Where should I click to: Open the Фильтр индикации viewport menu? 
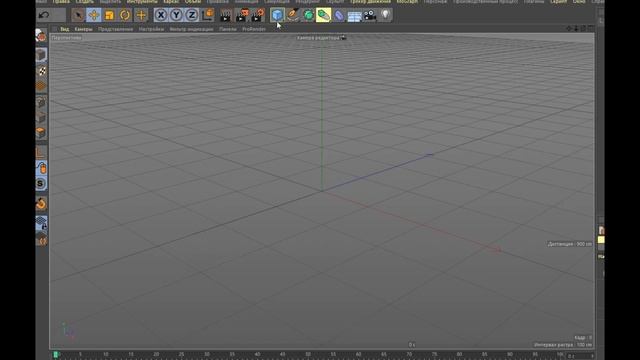191,29
